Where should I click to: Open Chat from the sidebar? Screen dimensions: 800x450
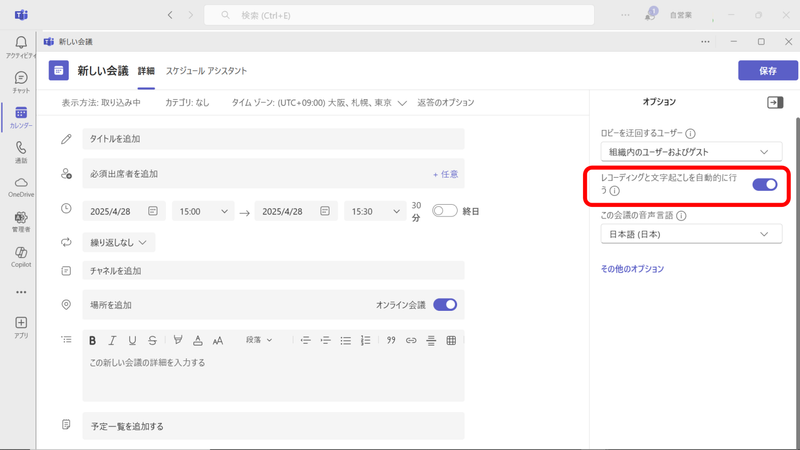tap(20, 82)
